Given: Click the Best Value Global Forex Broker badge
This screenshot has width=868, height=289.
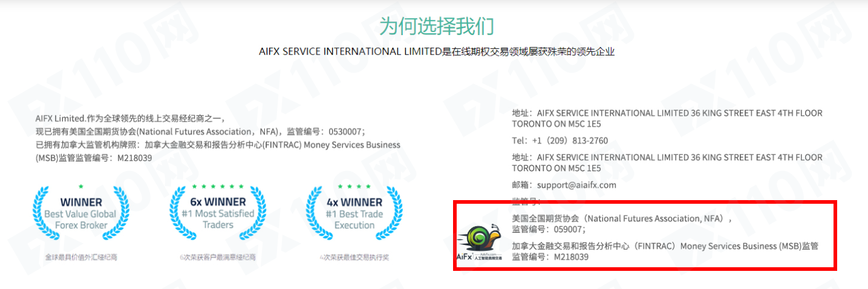Looking at the screenshot, I should click(x=80, y=212).
